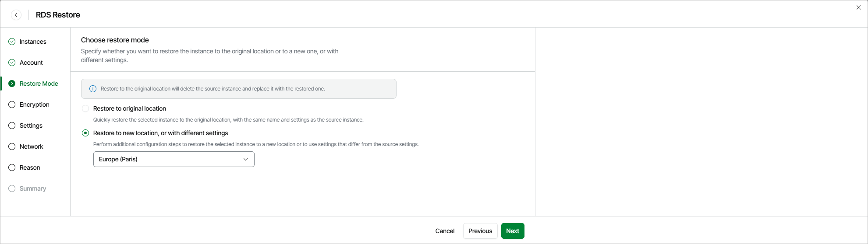Click the back arrow beside RDS Restore

pyautogui.click(x=16, y=15)
